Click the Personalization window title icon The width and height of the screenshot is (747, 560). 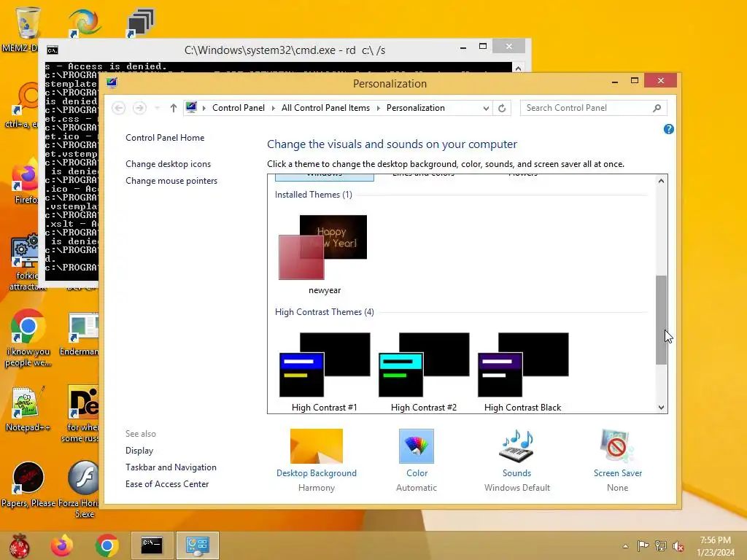[x=112, y=83]
